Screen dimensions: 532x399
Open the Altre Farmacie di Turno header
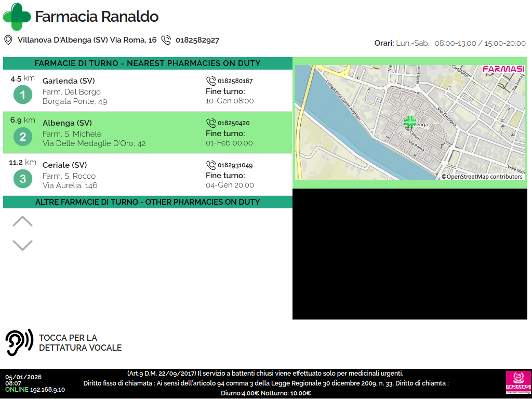coord(148,202)
